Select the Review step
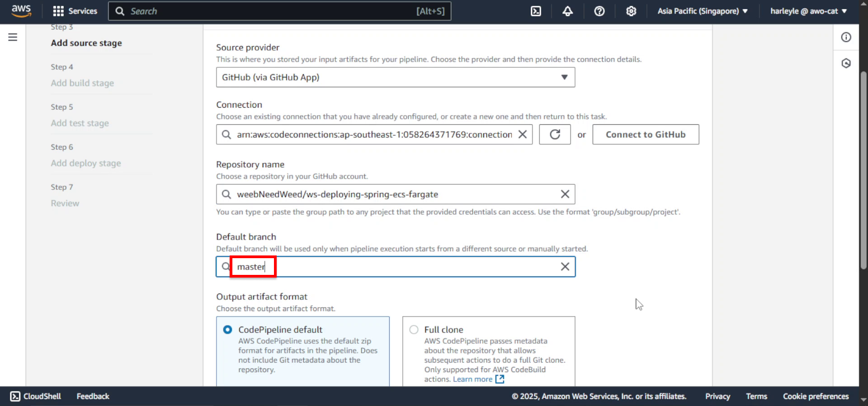Screen dimensions: 868x406 pos(65,203)
